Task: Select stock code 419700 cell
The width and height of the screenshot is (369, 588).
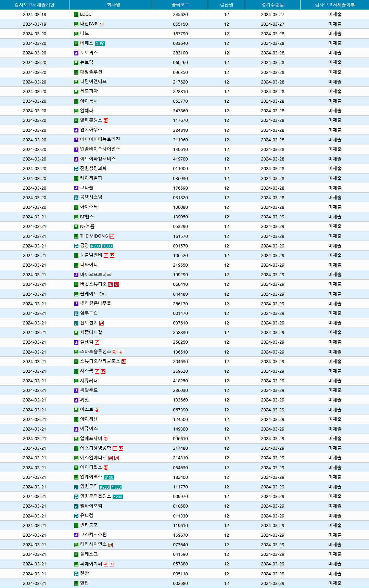Action: click(x=180, y=159)
